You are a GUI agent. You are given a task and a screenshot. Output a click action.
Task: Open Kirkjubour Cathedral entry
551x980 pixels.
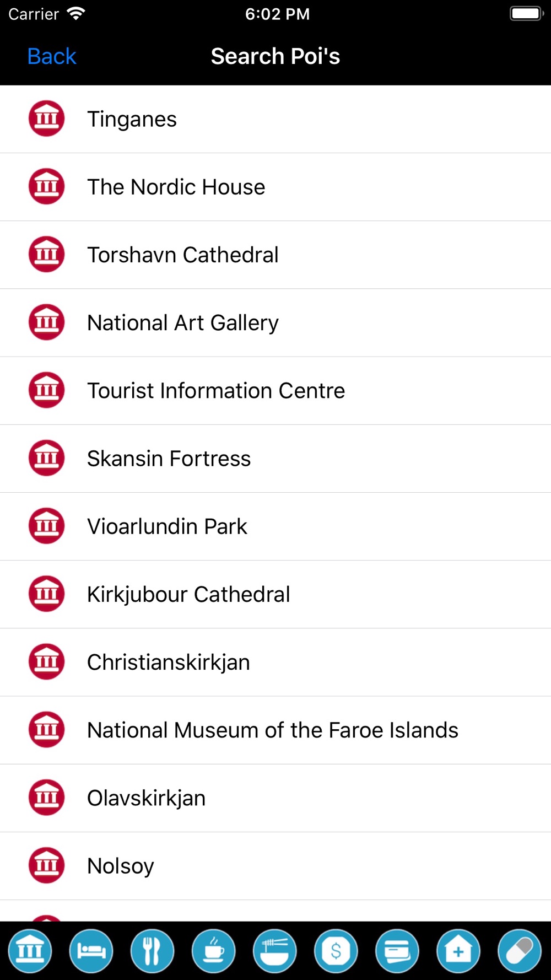pyautogui.click(x=275, y=594)
